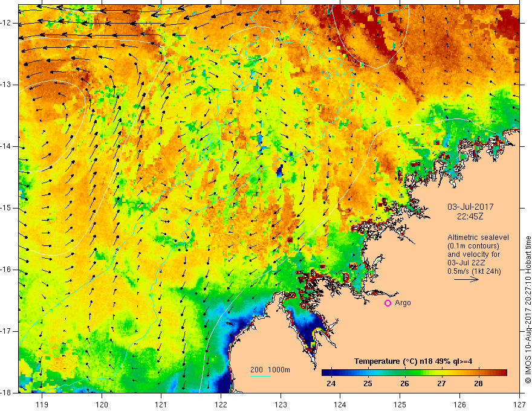
Task: Click colorbar label '25'
Action: click(x=368, y=384)
